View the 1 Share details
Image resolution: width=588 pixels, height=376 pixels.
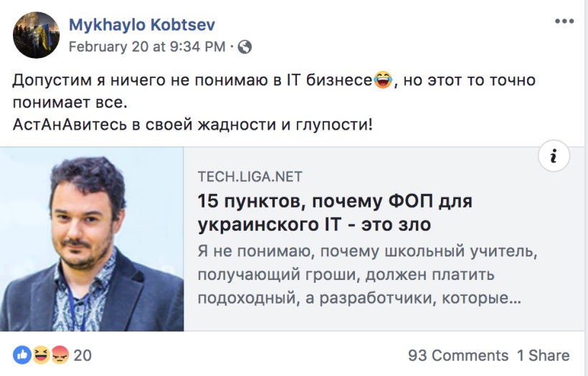(x=544, y=355)
